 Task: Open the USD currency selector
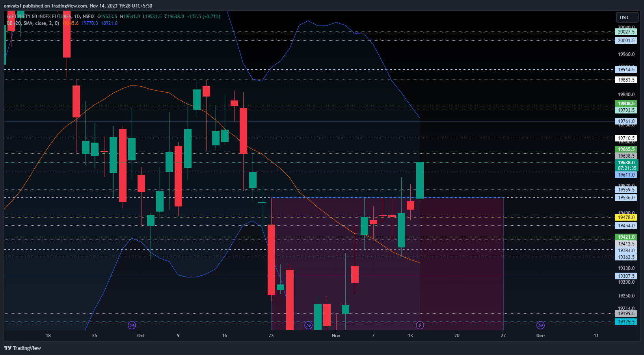(627, 17)
